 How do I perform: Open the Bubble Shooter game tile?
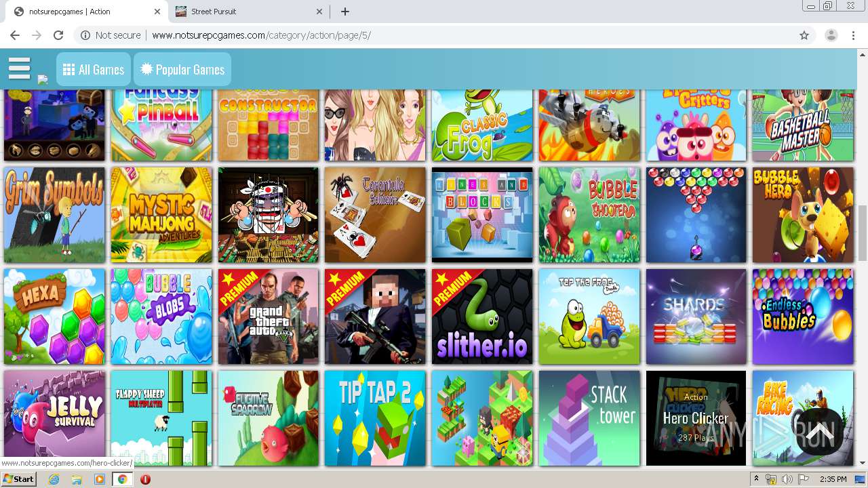coord(589,215)
